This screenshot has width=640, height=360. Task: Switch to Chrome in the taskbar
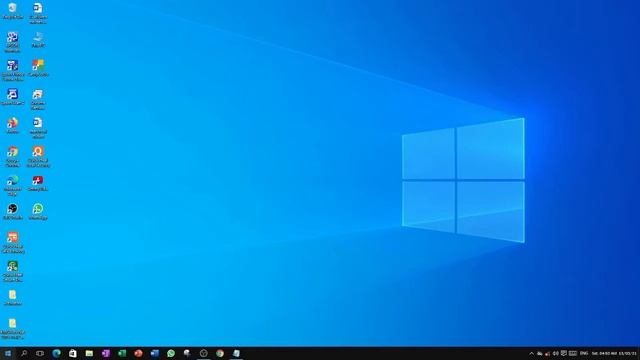(220, 353)
